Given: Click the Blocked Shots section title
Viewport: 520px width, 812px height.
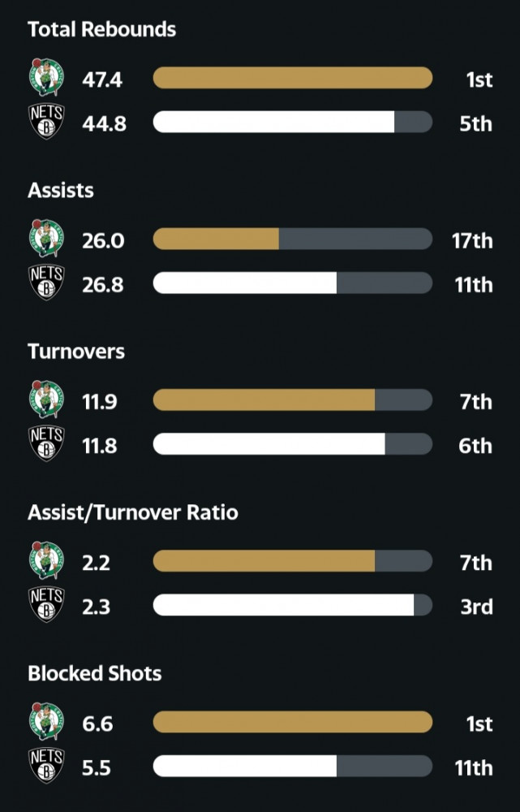Looking at the screenshot, I should [95, 673].
